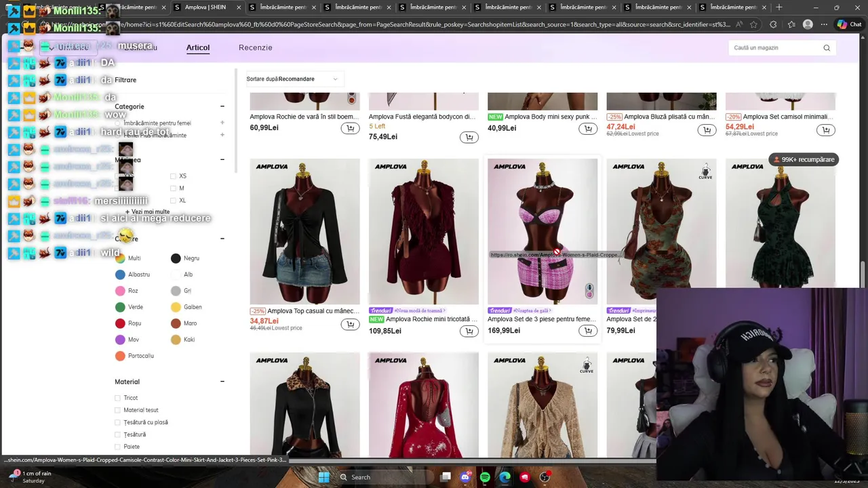Viewport: 868px width, 488px height.
Task: Expand Îmbrăcăminte pentru femei subcategory
Action: (222, 123)
